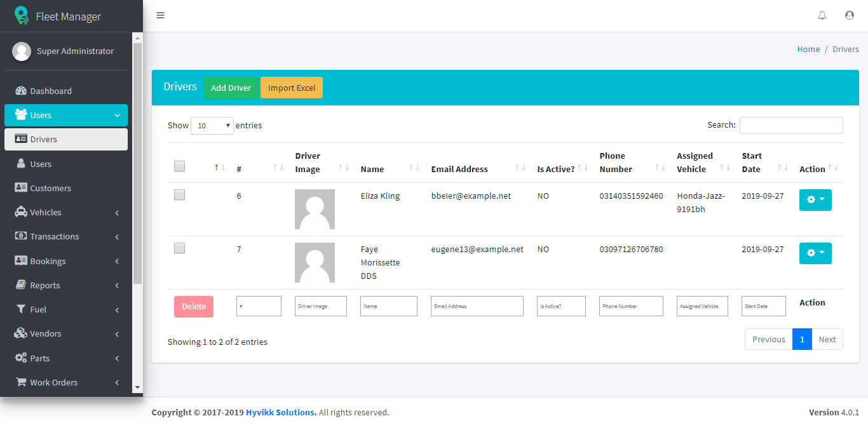Open the user profile icon in header

point(850,15)
